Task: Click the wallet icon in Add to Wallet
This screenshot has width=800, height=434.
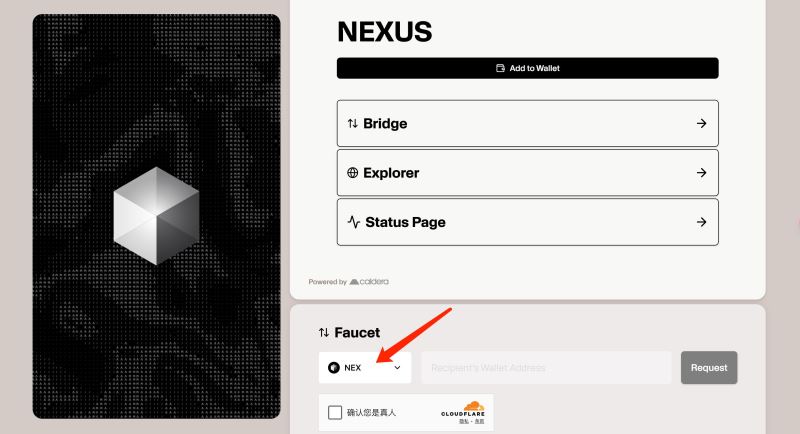Action: [500, 68]
